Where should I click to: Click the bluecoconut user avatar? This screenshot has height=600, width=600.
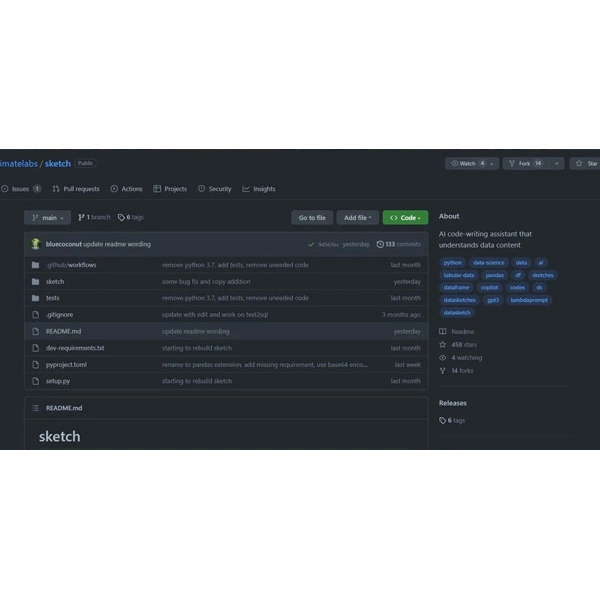[36, 244]
